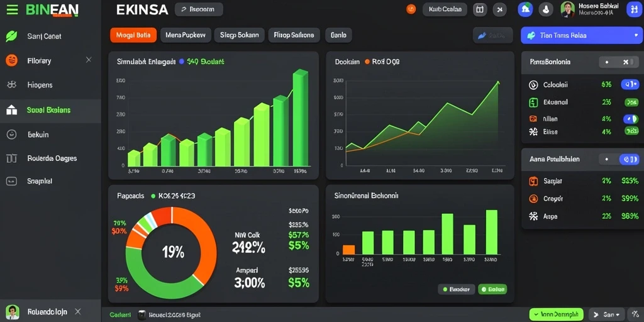This screenshot has height=322, width=644.
Task: Toggle the Aana Potulbhlan panel switch
Action: (x=629, y=159)
